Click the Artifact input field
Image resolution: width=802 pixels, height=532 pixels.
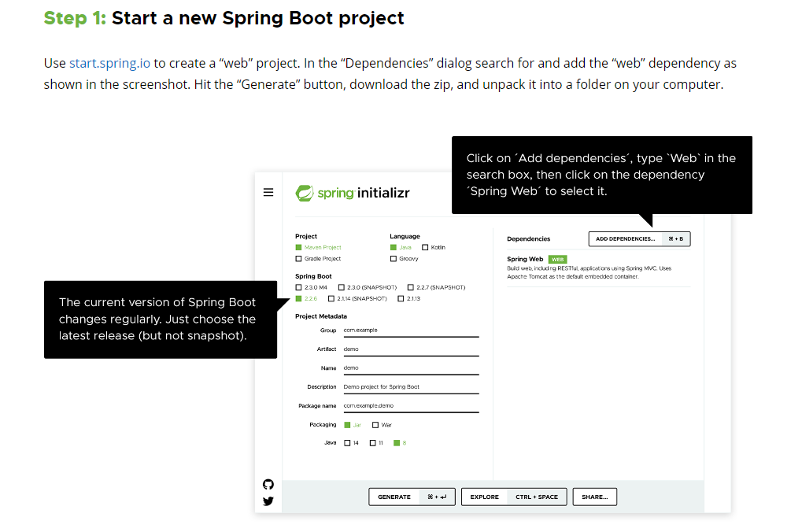[x=411, y=349]
